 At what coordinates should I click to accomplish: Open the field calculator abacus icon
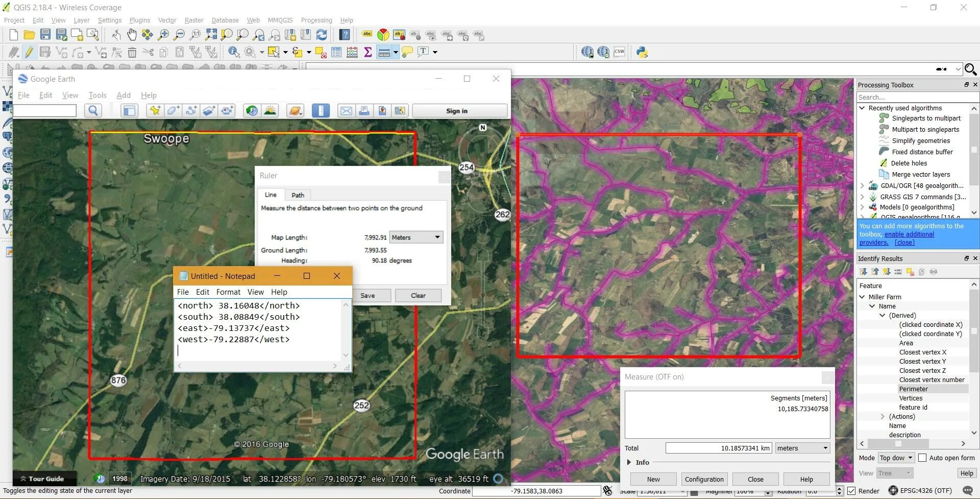tap(352, 52)
